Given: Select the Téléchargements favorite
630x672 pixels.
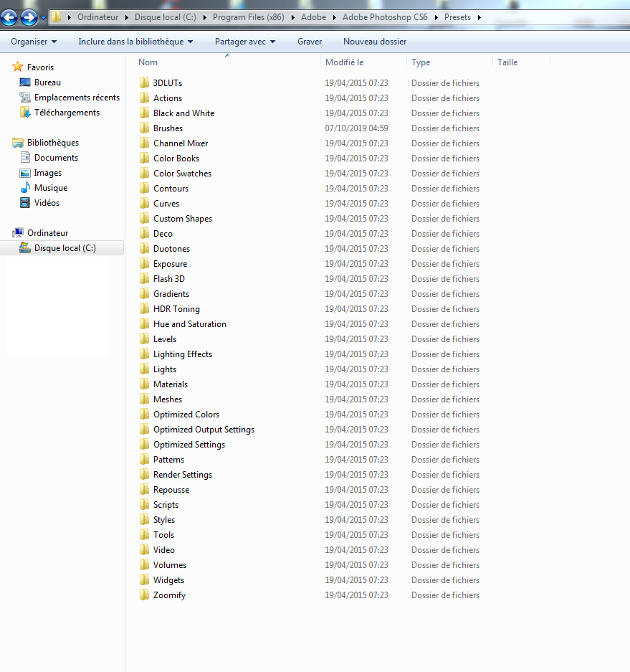Looking at the screenshot, I should tap(67, 113).
